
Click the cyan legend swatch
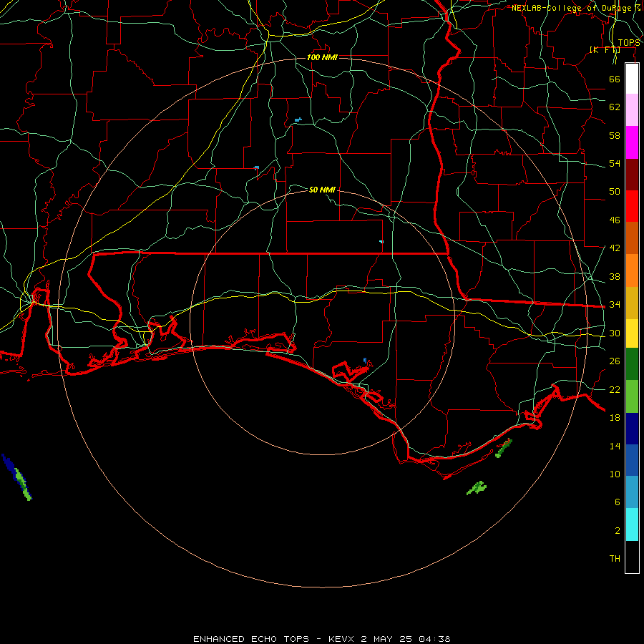pyautogui.click(x=632, y=525)
